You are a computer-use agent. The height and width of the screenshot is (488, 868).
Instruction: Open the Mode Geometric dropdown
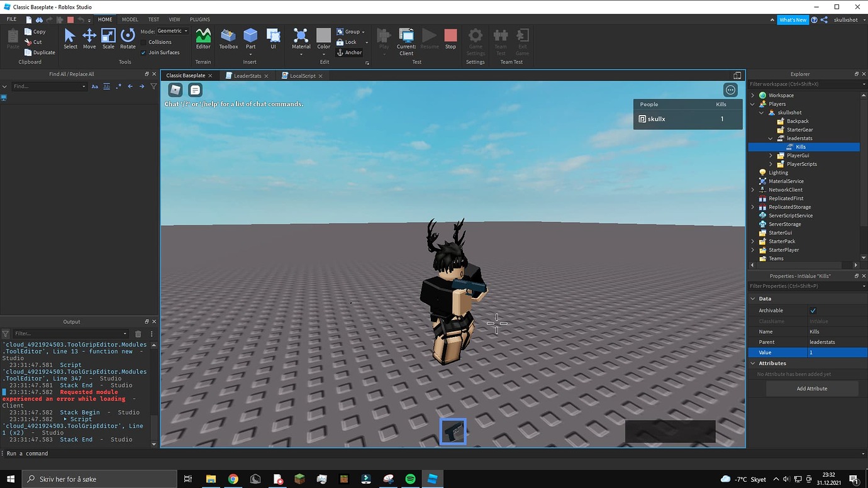pyautogui.click(x=172, y=31)
